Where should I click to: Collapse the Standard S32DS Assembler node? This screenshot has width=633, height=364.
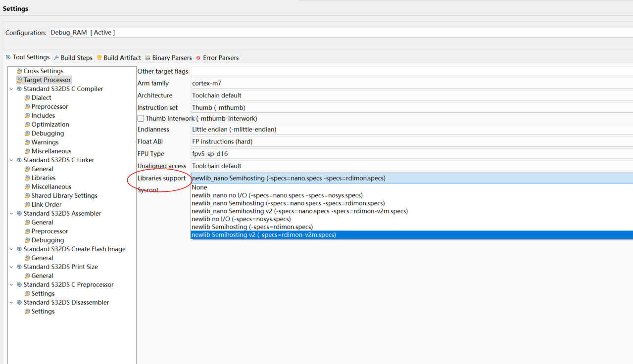tap(11, 214)
